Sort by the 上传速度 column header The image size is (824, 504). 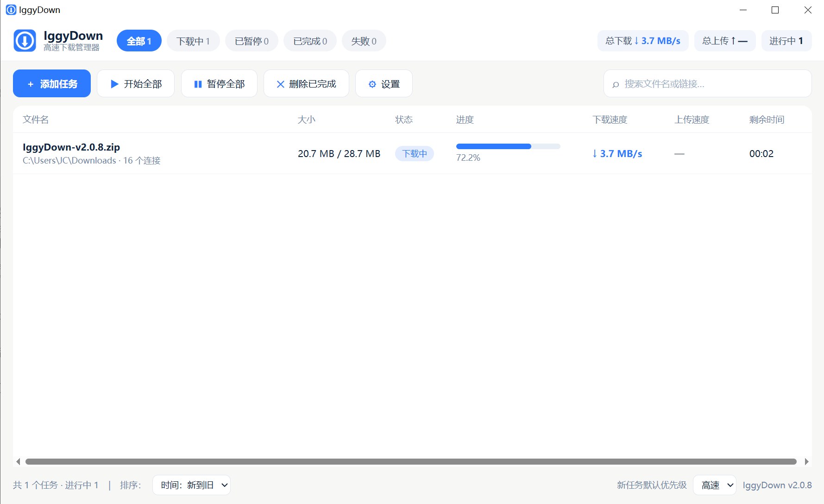pyautogui.click(x=692, y=120)
